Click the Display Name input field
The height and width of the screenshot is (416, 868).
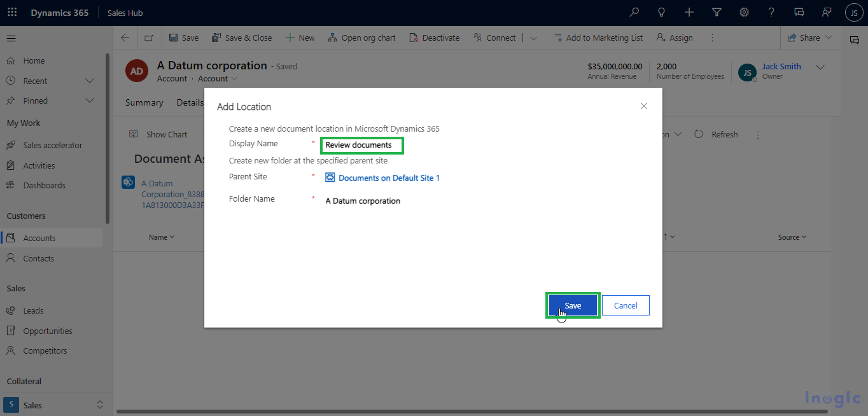361,145
